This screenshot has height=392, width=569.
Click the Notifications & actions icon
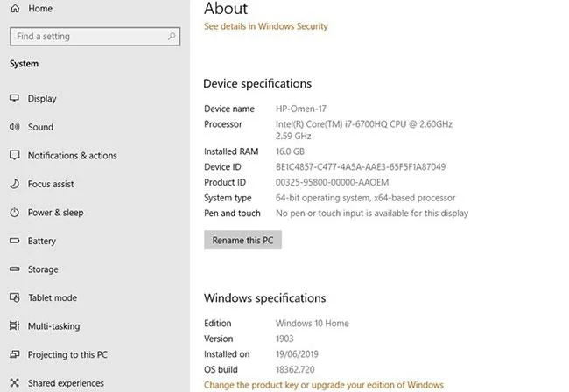click(15, 155)
